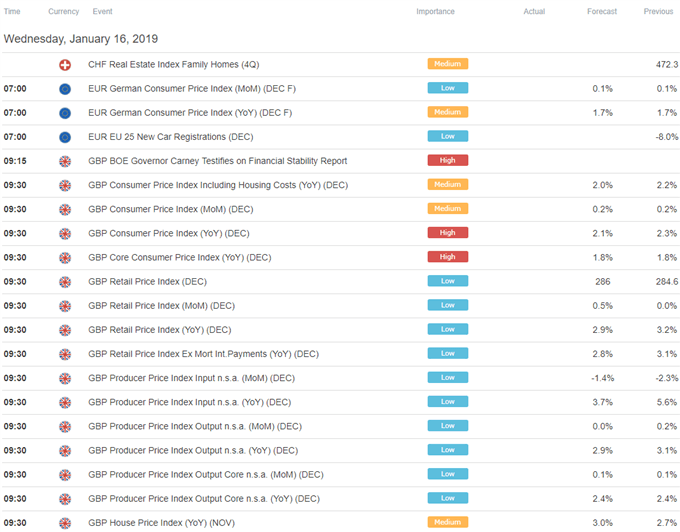Click UK flag beside PPI Output n.s.a. (MoM)
The height and width of the screenshot is (532, 680).
(65, 427)
